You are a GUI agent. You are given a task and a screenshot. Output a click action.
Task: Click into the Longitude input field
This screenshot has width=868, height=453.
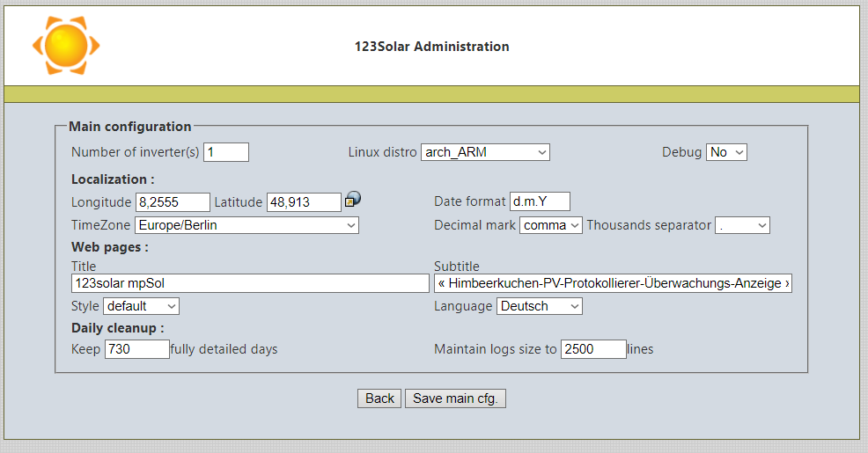click(x=173, y=202)
